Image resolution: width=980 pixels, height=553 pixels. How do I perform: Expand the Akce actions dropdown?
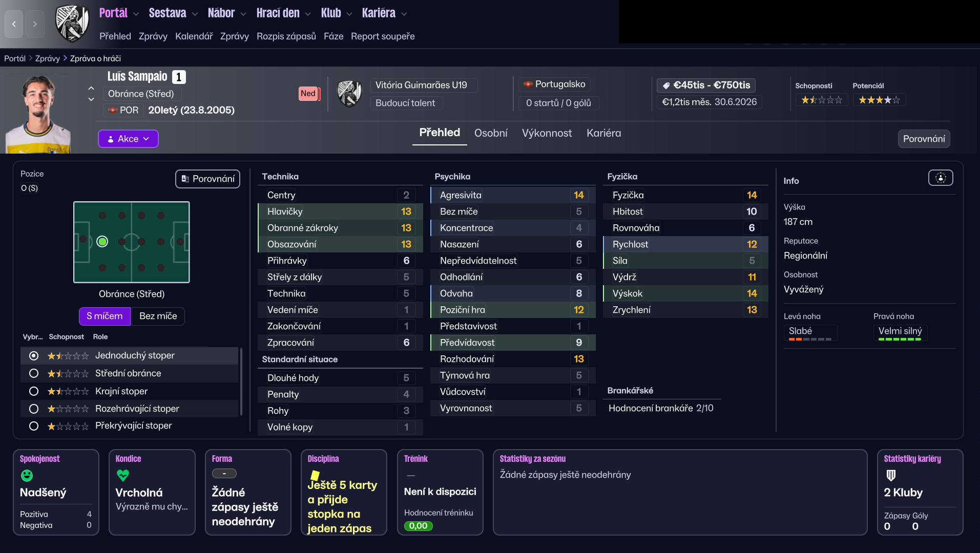click(128, 139)
